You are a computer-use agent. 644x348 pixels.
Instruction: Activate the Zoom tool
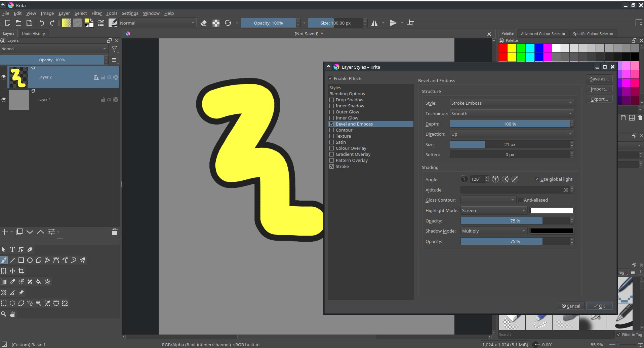[4, 314]
